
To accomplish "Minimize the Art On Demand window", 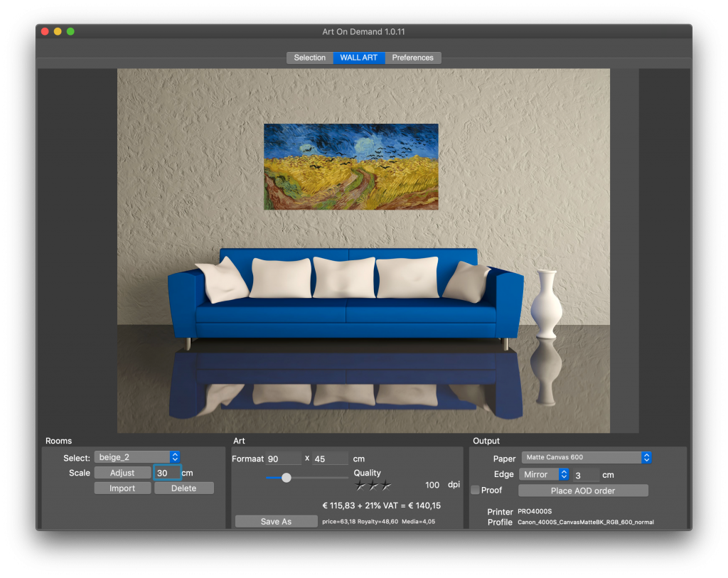I will pos(58,31).
